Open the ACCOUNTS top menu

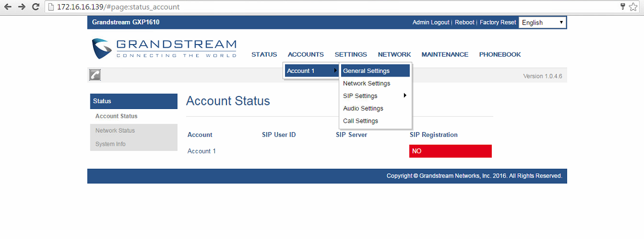306,55
